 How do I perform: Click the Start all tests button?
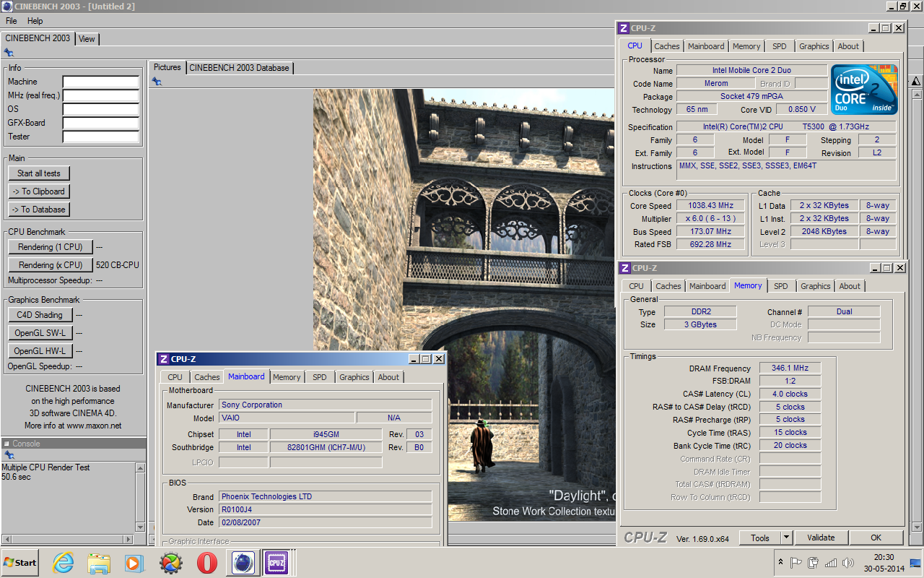[39, 173]
